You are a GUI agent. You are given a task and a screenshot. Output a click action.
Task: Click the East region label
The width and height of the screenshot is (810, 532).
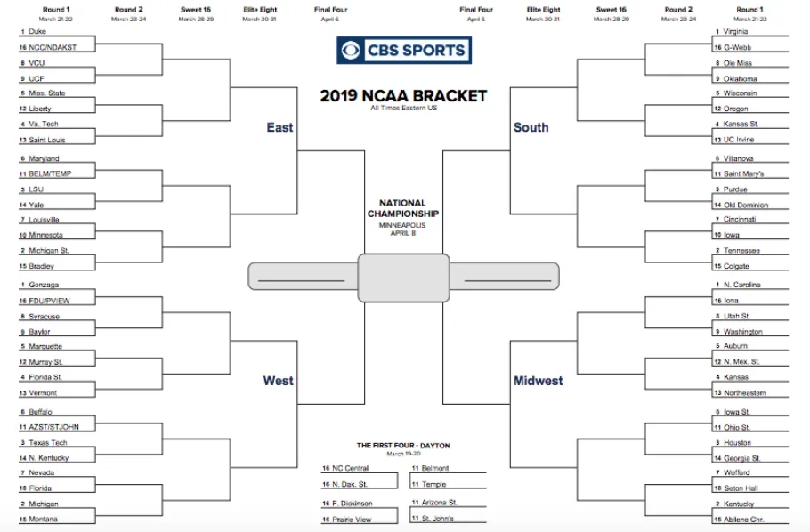click(279, 127)
